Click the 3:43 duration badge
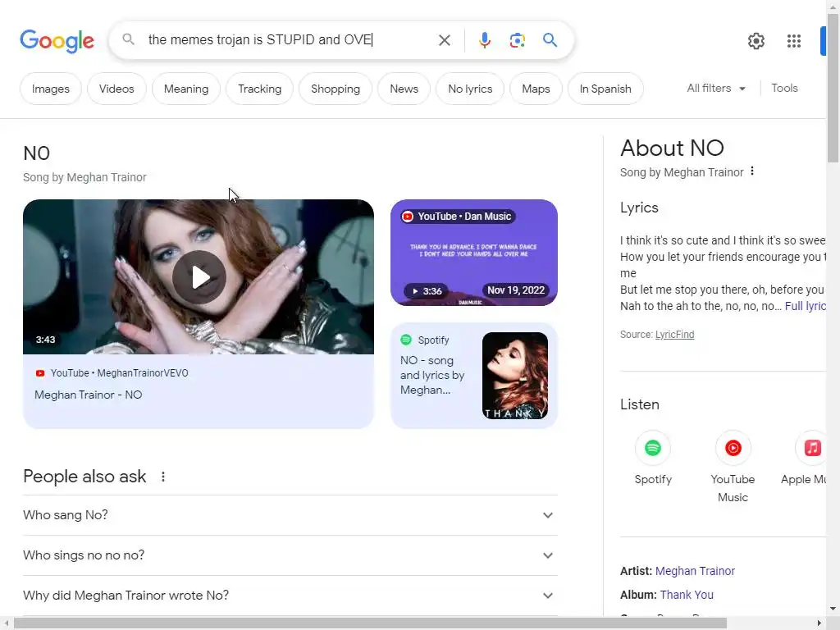Screen dimensions: 840x630 point(46,340)
